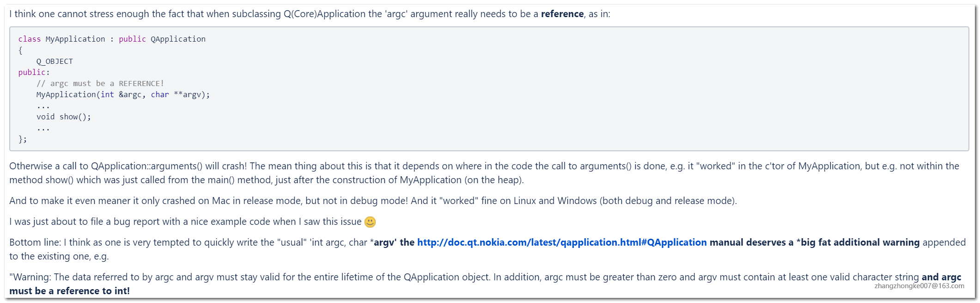The width and height of the screenshot is (980, 303).
Task: Click the closing "};" of the class
Action: coord(23,139)
